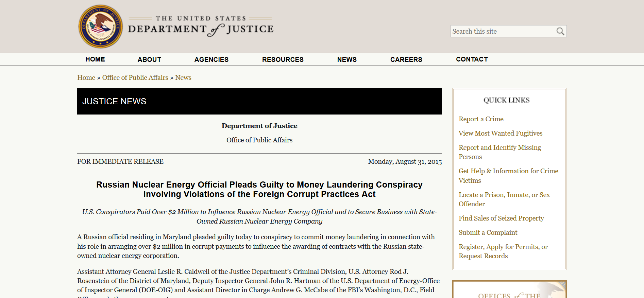Open the News breadcrumb link

[x=183, y=77]
